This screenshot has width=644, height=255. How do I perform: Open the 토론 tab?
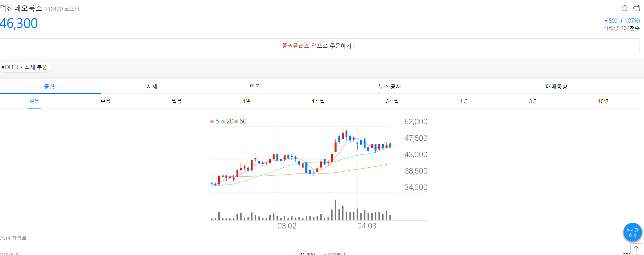click(x=255, y=87)
